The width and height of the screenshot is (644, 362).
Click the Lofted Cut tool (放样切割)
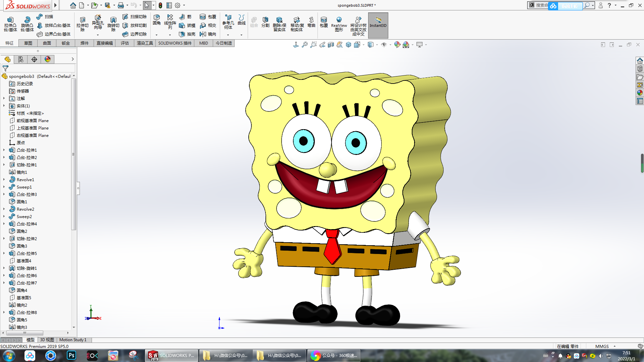[135, 25]
